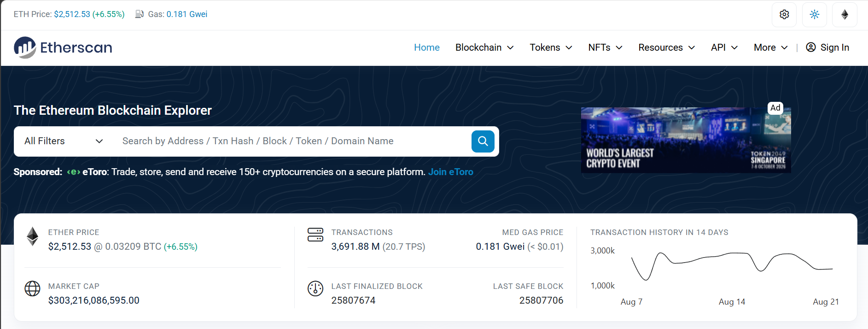Expand the Tokens menu
This screenshot has height=329, width=868.
(x=551, y=47)
